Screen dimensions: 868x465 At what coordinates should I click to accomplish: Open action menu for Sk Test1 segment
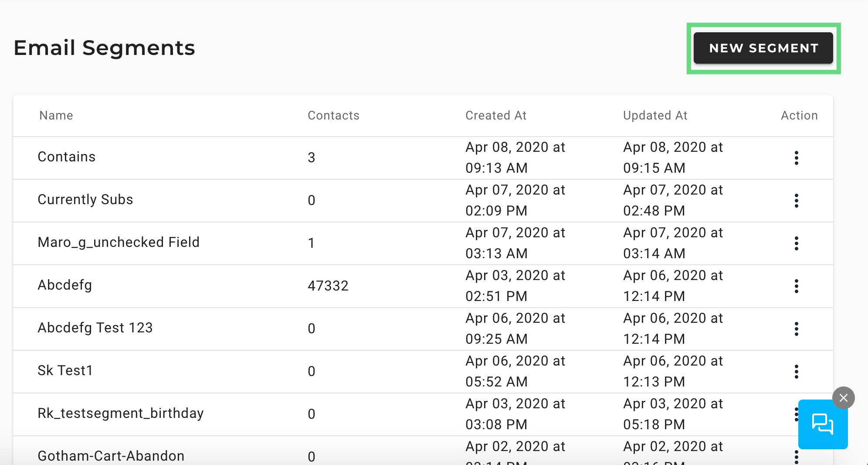(796, 372)
